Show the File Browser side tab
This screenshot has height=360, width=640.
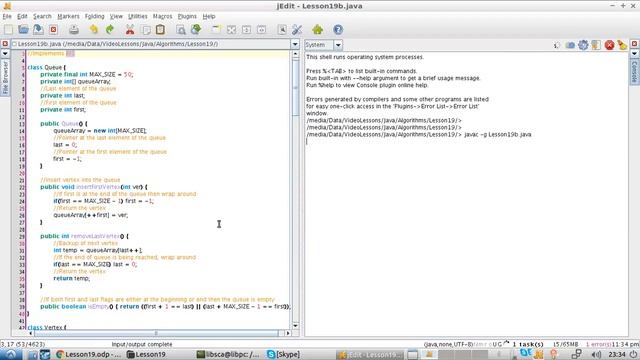click(5, 78)
